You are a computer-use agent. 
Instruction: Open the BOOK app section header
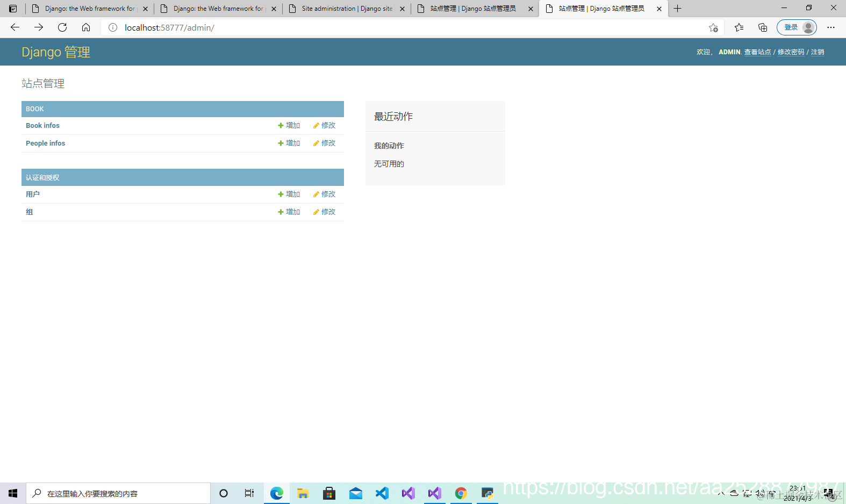pos(35,109)
